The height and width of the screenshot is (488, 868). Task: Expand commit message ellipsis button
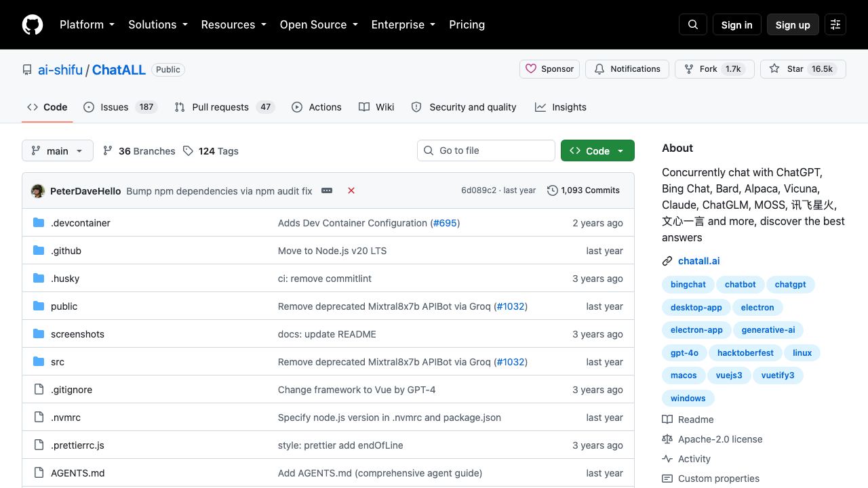coord(327,190)
